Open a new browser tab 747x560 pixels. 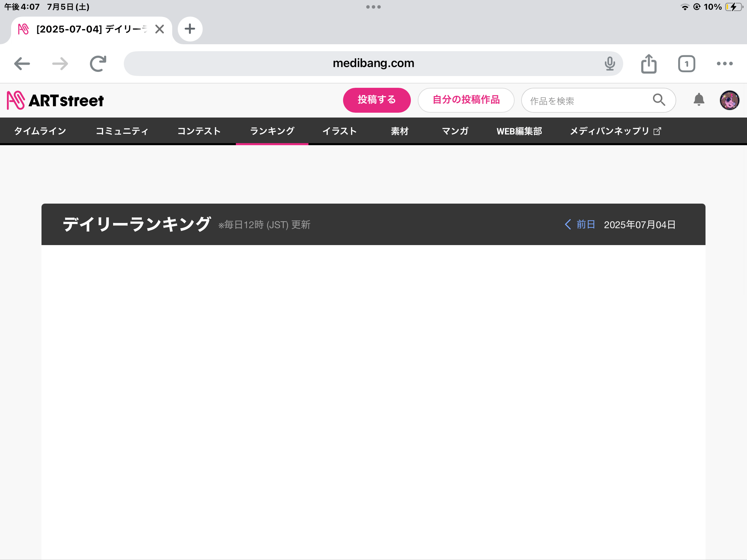(x=190, y=29)
